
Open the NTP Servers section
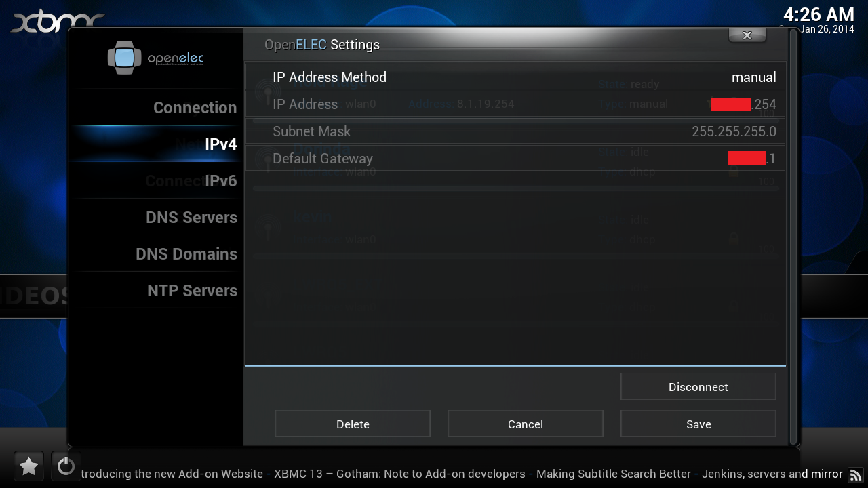[192, 291]
